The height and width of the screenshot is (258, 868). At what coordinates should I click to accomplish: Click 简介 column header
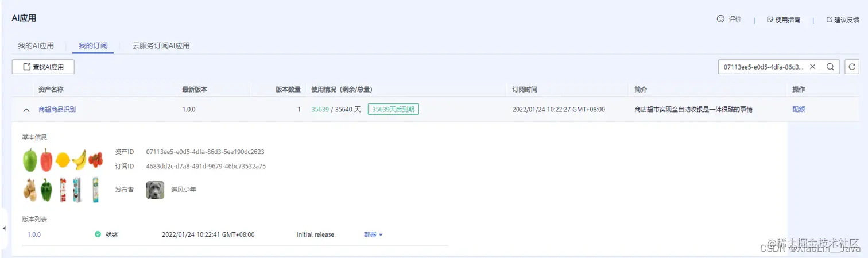(x=641, y=90)
